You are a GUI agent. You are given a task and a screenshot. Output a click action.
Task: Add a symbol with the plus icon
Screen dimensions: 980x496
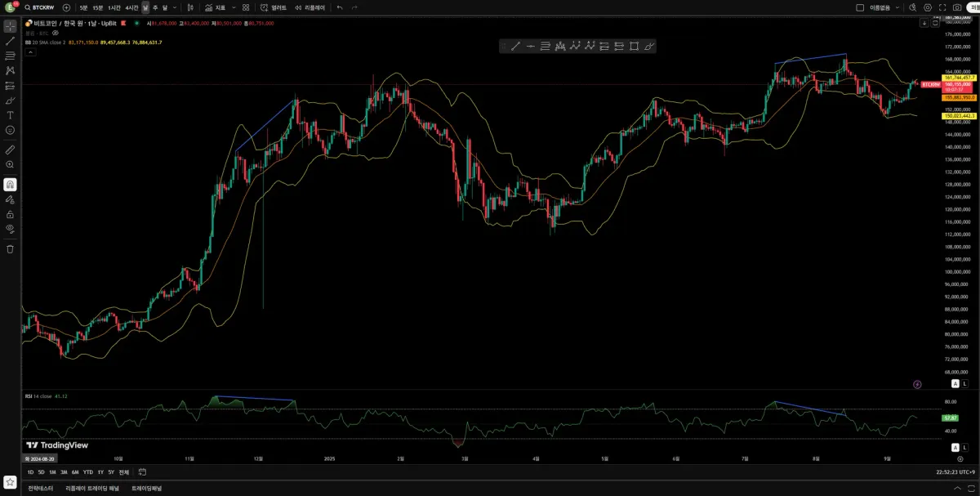coord(66,7)
